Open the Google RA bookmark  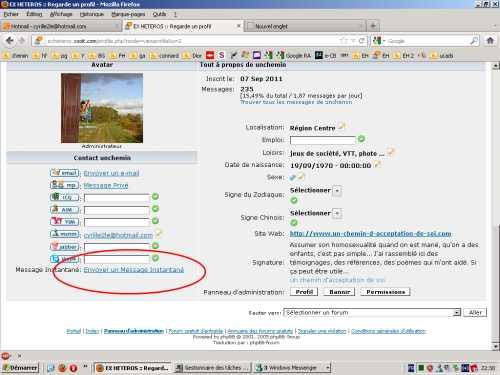point(294,55)
